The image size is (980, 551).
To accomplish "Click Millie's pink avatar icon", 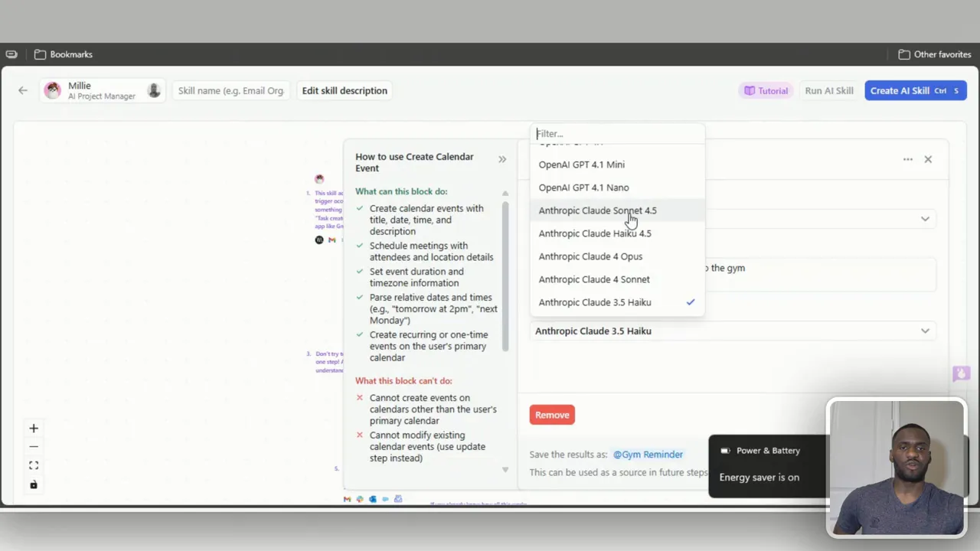I will (53, 90).
